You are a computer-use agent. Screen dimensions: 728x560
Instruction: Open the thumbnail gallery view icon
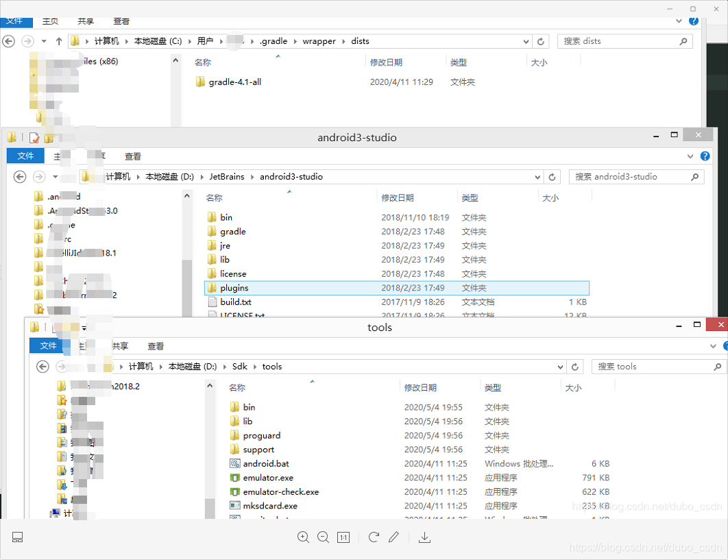pyautogui.click(x=17, y=537)
